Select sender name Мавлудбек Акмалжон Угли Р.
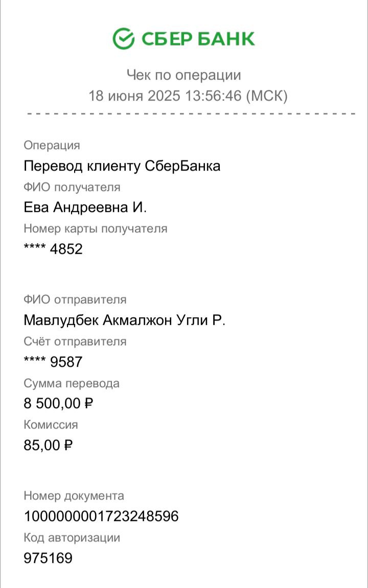Viewport: 368px width, 588px height. tap(125, 320)
